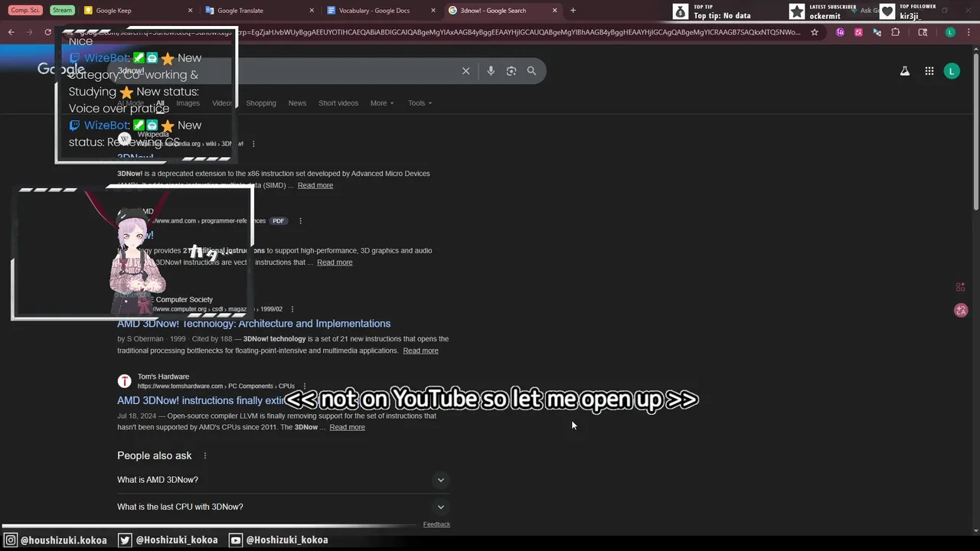Open the Comp. Sci. tab group
This screenshot has height=551, width=980.
pos(25,10)
